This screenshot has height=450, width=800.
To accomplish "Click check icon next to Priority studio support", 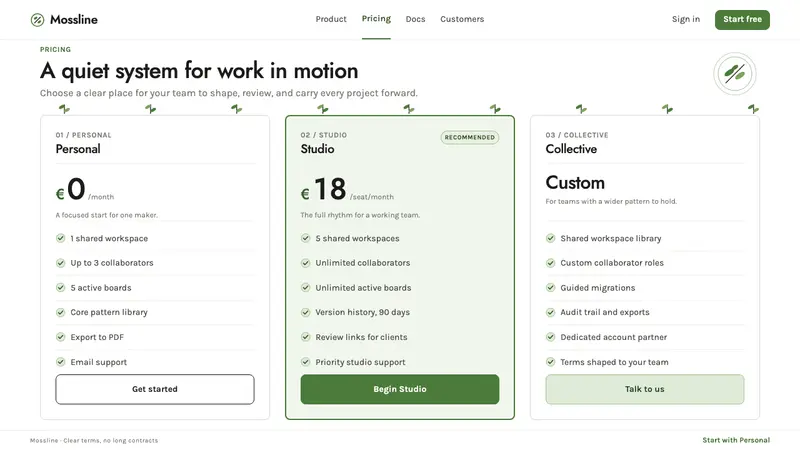I will pyautogui.click(x=306, y=362).
